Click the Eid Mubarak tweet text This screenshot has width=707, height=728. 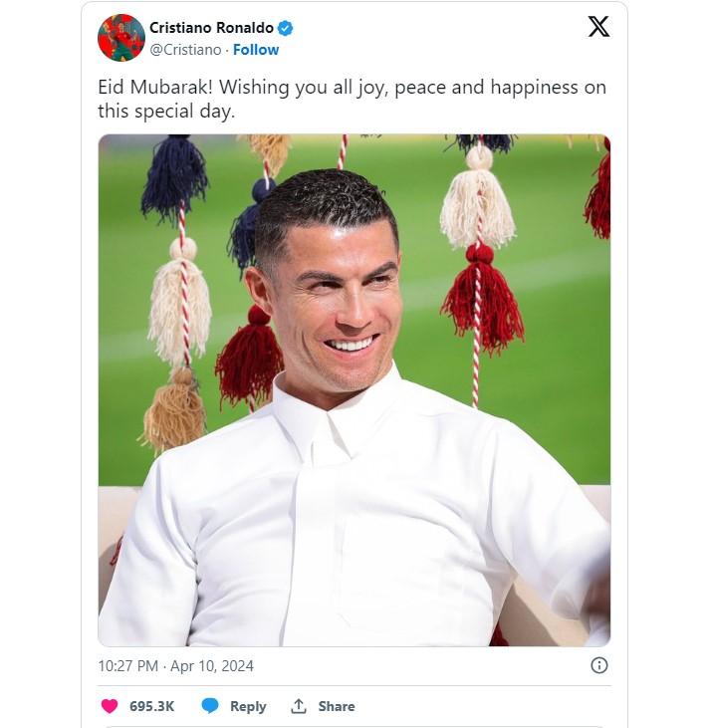pos(352,99)
